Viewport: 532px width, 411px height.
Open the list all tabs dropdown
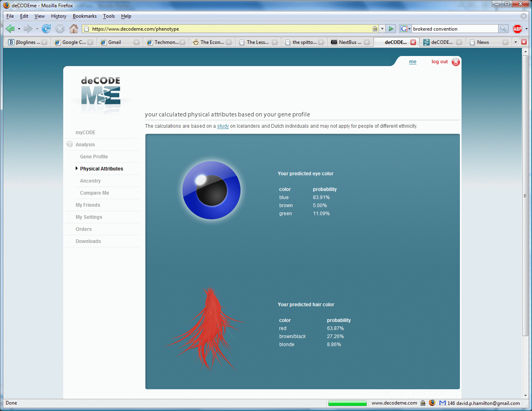point(515,42)
